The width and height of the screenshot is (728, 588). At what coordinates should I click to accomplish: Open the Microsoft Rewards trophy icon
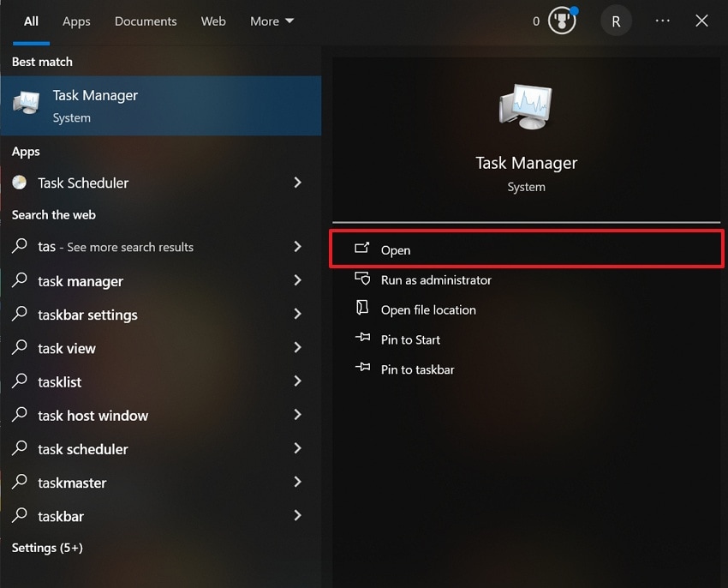[x=561, y=21]
